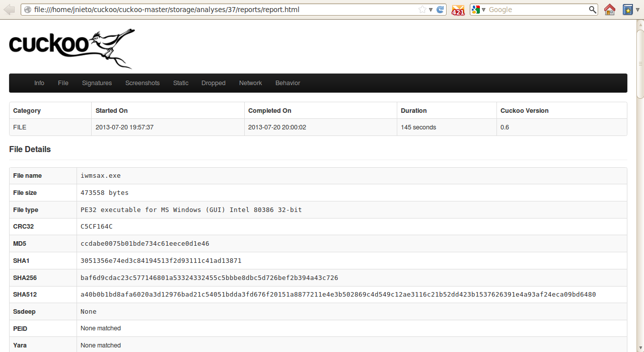Go to the browser Home page
644x352 pixels.
609,9
